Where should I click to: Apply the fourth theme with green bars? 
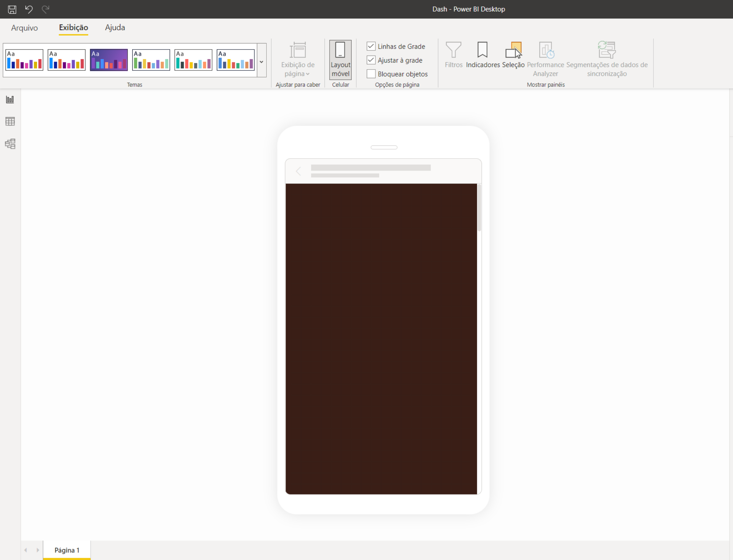pos(151,60)
